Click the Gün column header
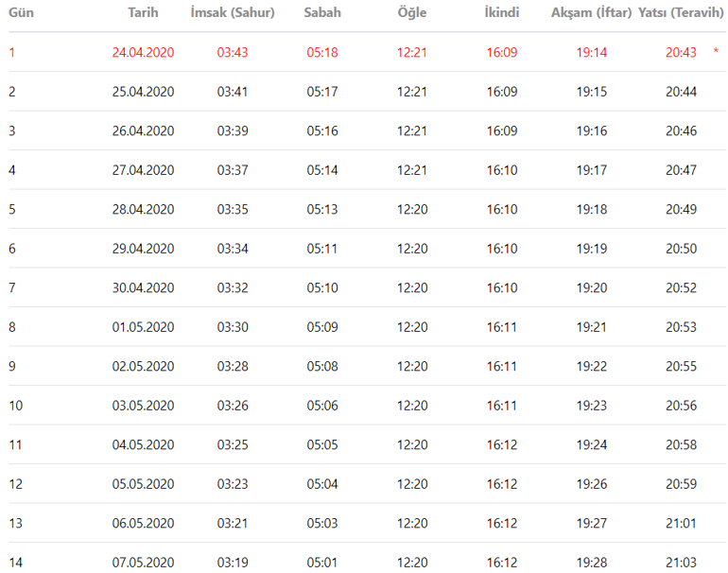The height and width of the screenshot is (573, 728). point(22,13)
